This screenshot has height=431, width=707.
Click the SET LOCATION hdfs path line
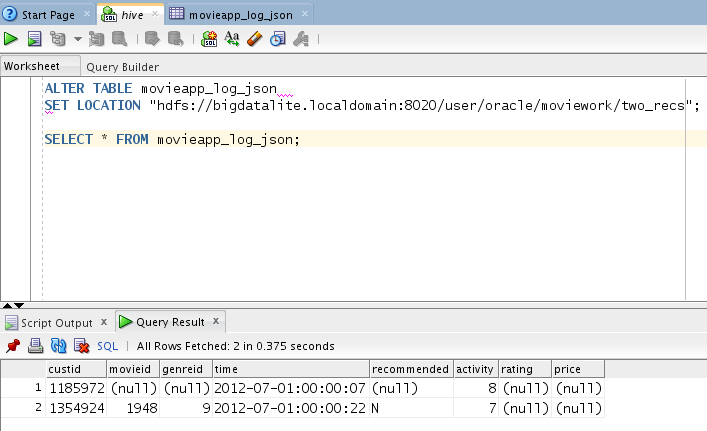[372, 105]
